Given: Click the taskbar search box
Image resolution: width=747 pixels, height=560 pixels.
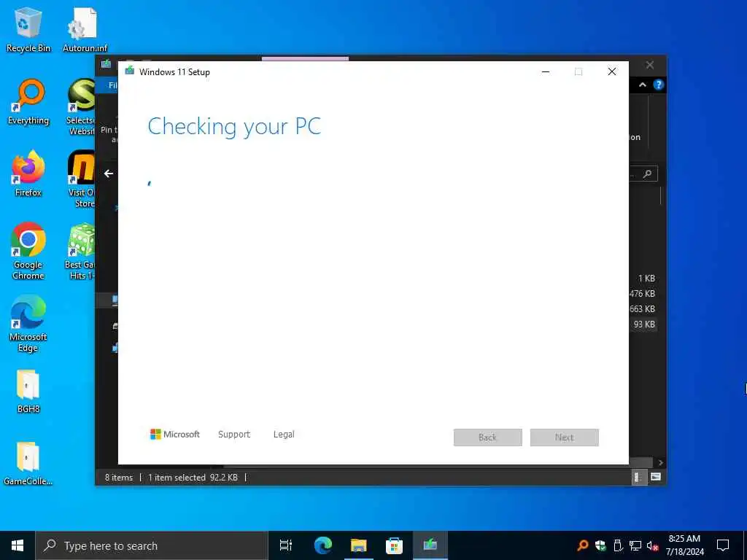Looking at the screenshot, I should (x=152, y=545).
